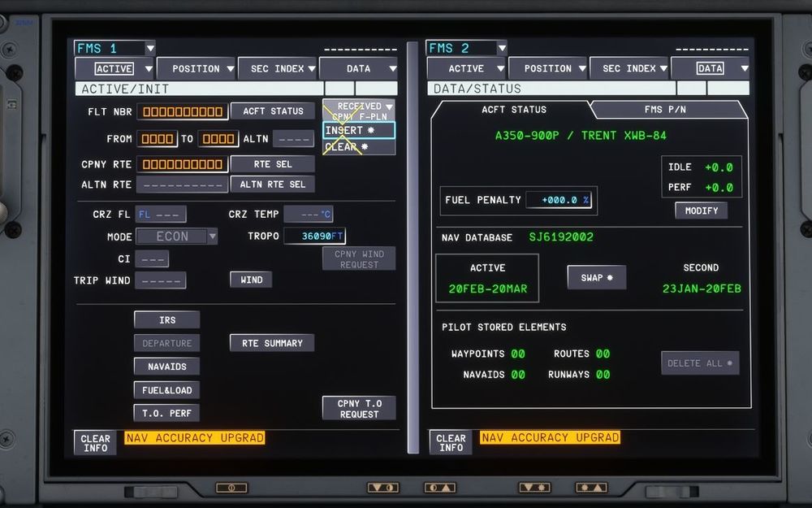Select the ACFT STATUS tab
Screen dimensions: 812x508
point(513,110)
